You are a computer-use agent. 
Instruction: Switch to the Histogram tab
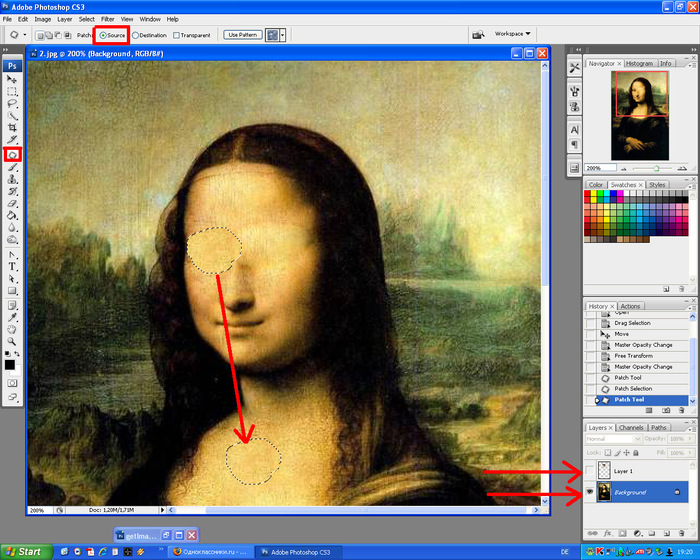pos(639,63)
